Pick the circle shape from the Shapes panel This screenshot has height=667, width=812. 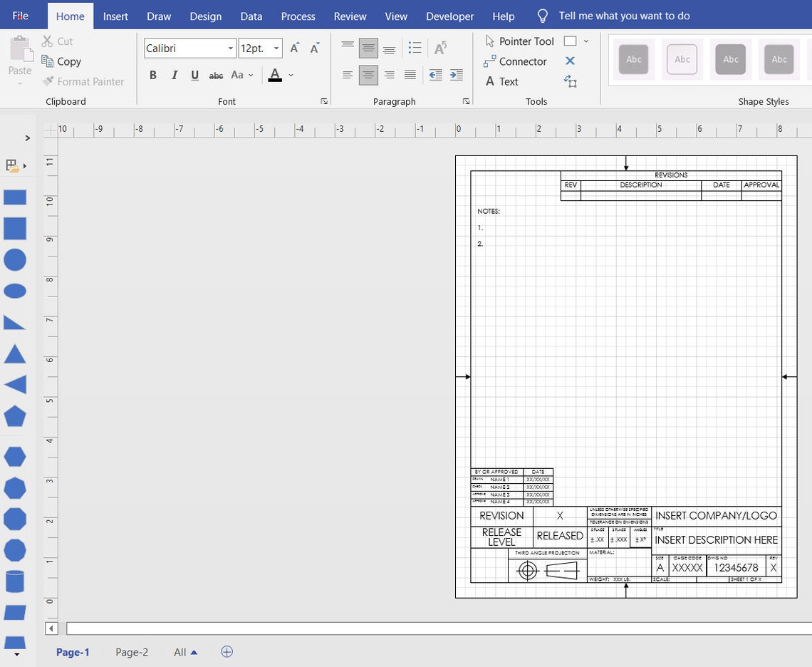[15, 259]
